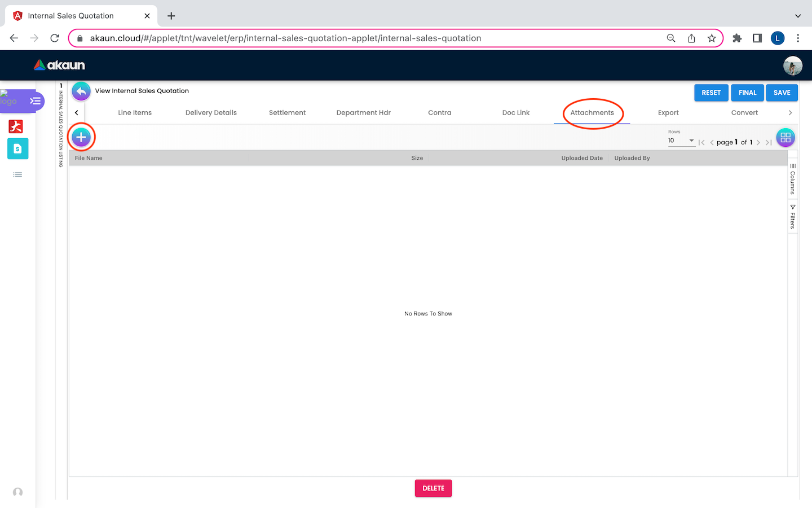Click the list icon in left sidebar
This screenshot has height=508, width=812.
17,175
